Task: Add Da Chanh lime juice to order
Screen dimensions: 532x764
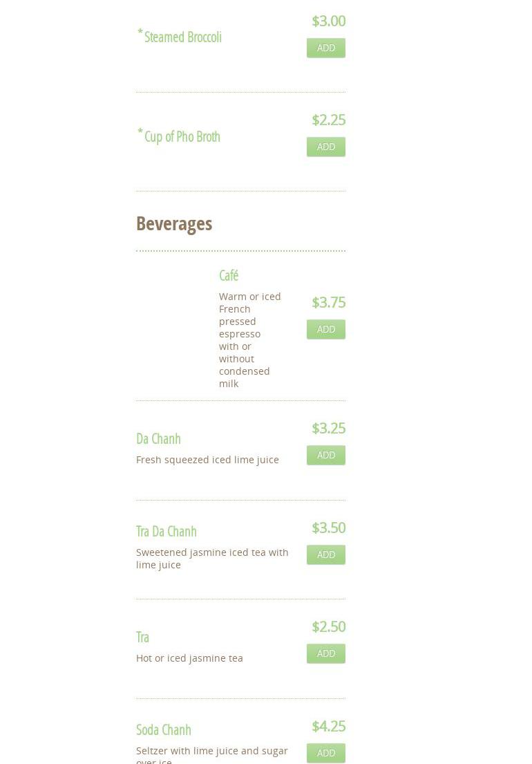Action: coord(325,455)
